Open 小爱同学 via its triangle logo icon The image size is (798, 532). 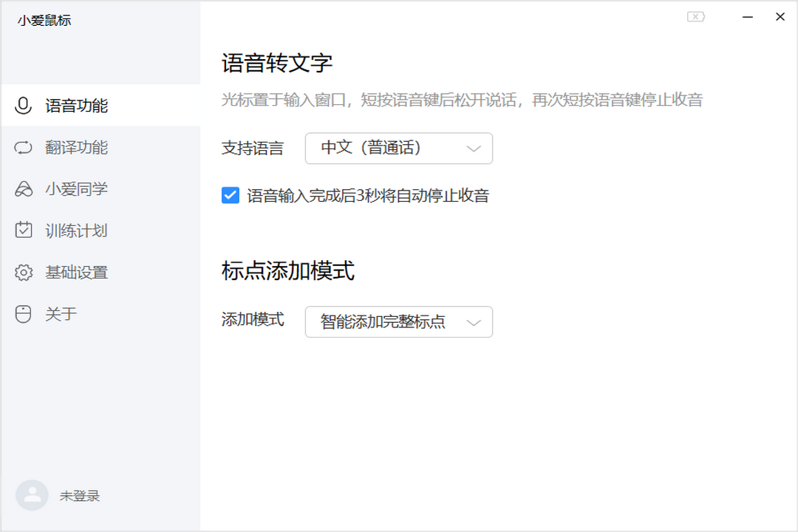click(23, 188)
